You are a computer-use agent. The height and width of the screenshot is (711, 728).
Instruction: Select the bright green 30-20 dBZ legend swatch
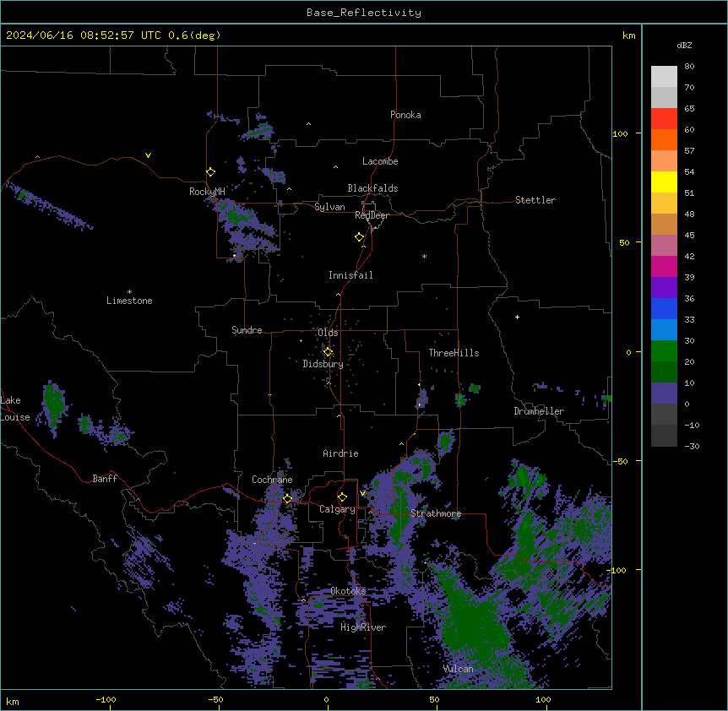coord(664,351)
